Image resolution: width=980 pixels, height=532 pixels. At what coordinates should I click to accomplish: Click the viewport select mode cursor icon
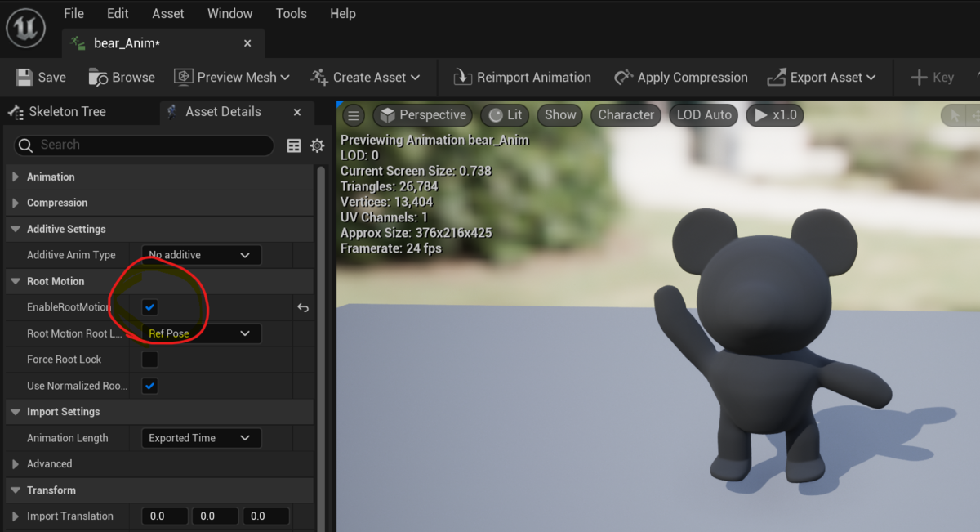click(x=953, y=115)
